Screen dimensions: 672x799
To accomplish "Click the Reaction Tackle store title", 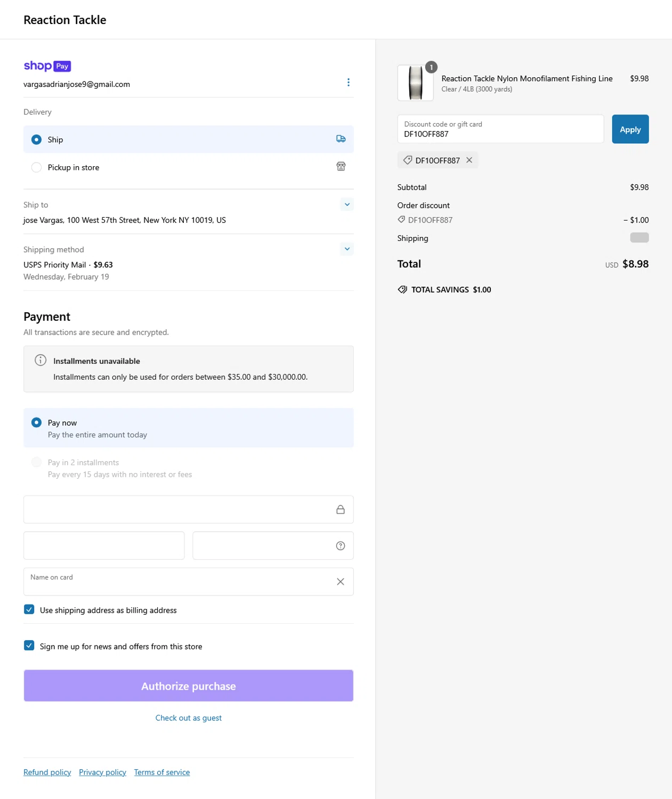I will click(x=65, y=20).
